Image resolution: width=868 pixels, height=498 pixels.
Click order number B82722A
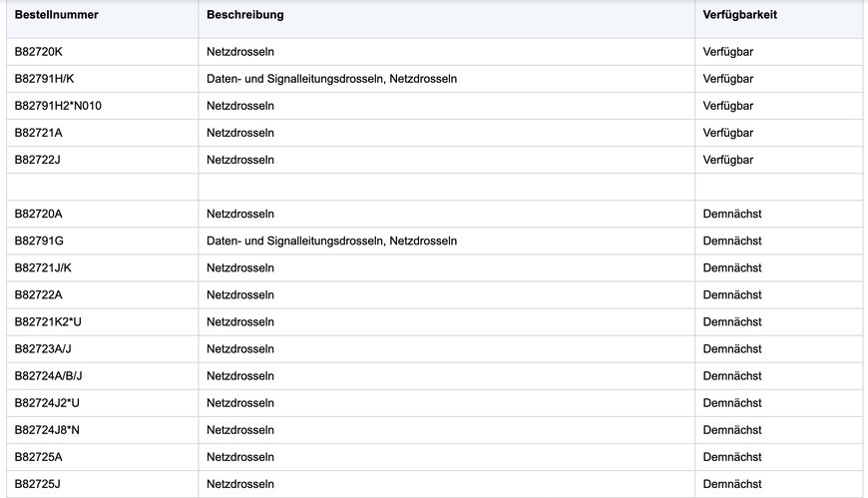click(x=38, y=294)
